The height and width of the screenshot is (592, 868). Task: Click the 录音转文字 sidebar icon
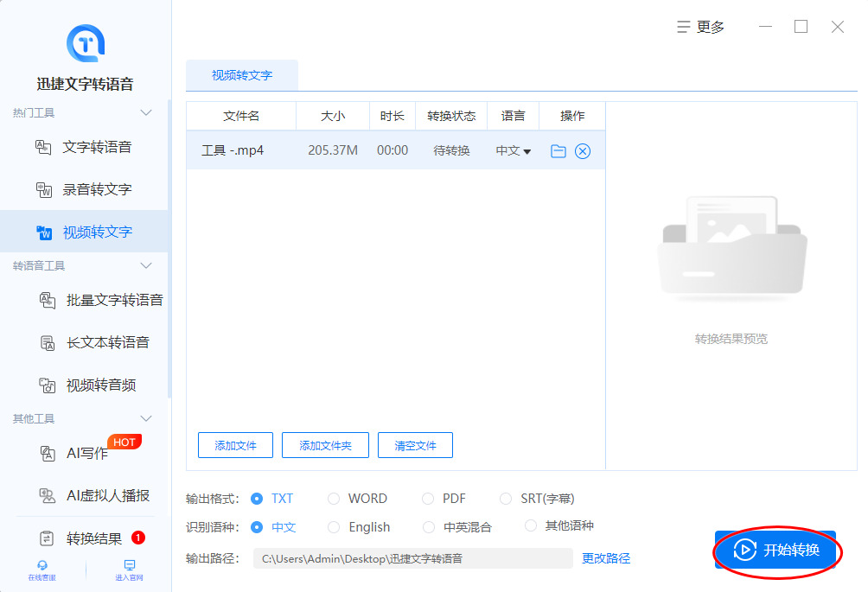[44, 190]
